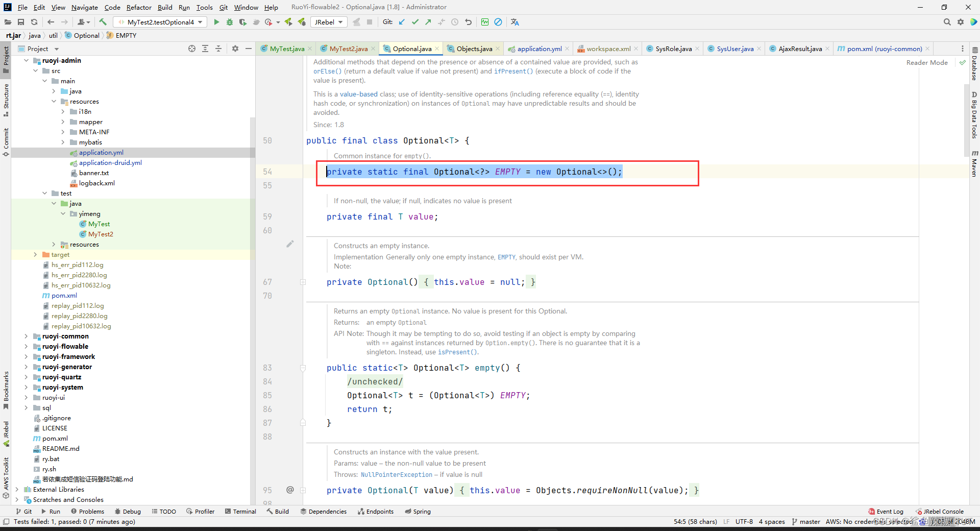Image resolution: width=980 pixels, height=531 pixels.
Task: Click the Git Update Project blue arrow
Action: (402, 22)
